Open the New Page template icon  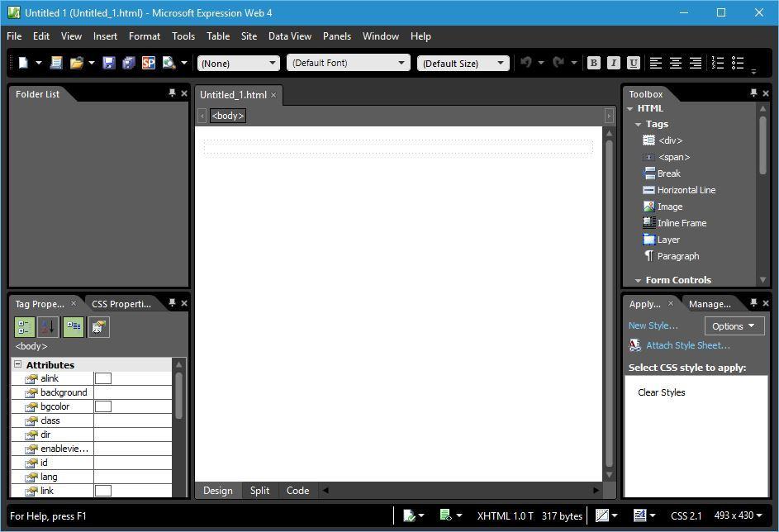tap(56, 63)
